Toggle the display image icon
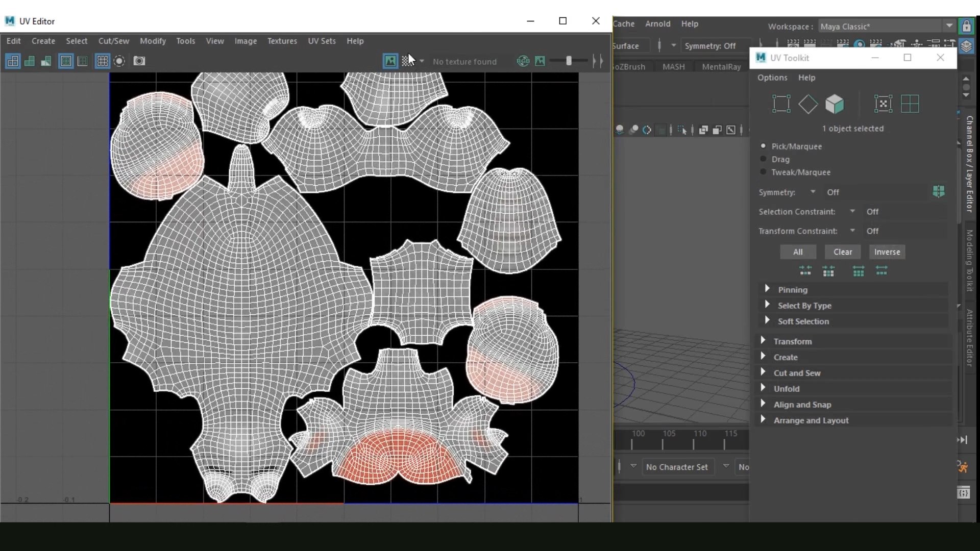Image resolution: width=980 pixels, height=551 pixels. 390,61
